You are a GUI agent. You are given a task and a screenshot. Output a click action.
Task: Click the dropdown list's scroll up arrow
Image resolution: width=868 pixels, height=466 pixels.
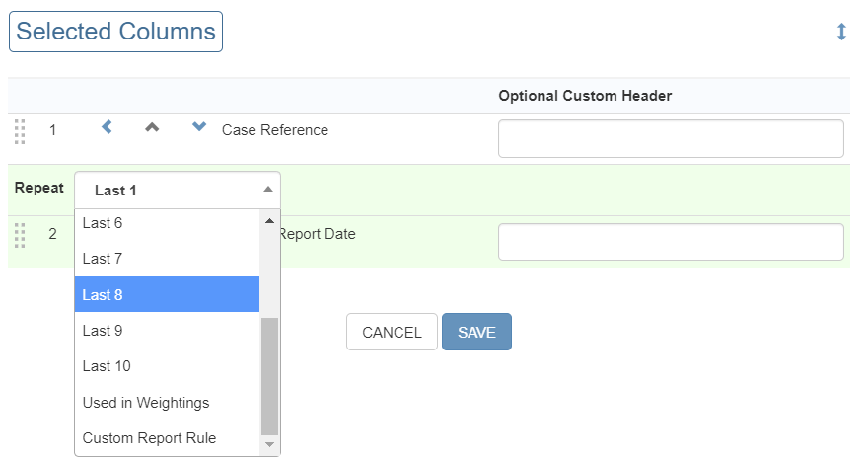[269, 220]
